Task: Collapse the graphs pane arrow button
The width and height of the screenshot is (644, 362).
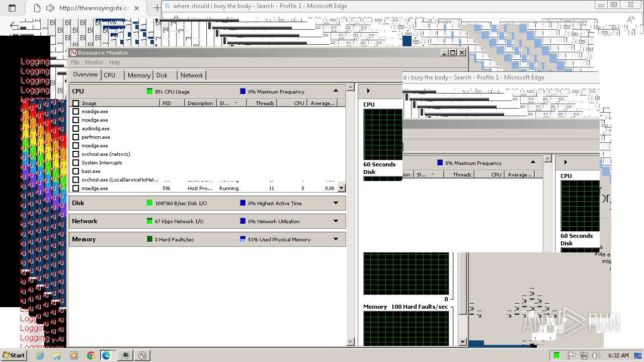Action: click(x=368, y=91)
